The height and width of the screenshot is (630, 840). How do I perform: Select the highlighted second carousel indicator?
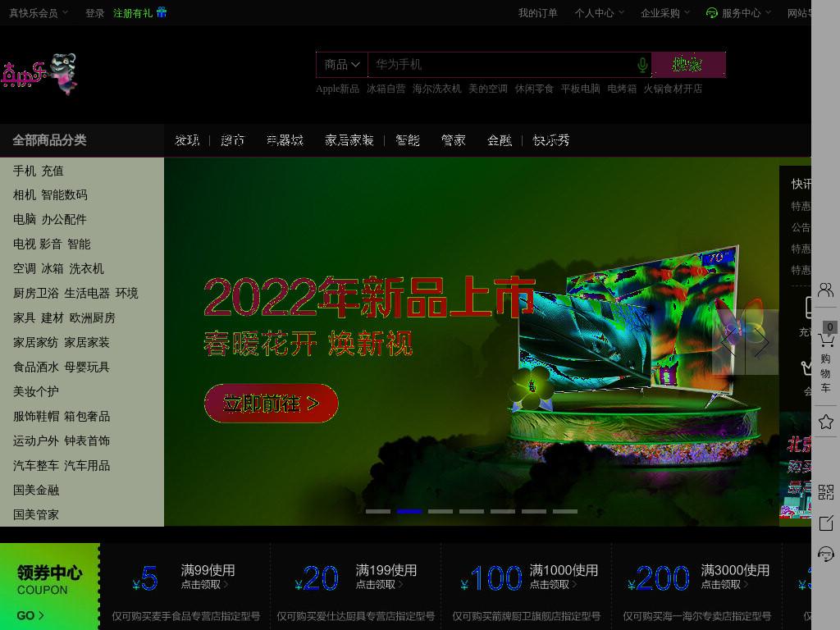pos(409,512)
